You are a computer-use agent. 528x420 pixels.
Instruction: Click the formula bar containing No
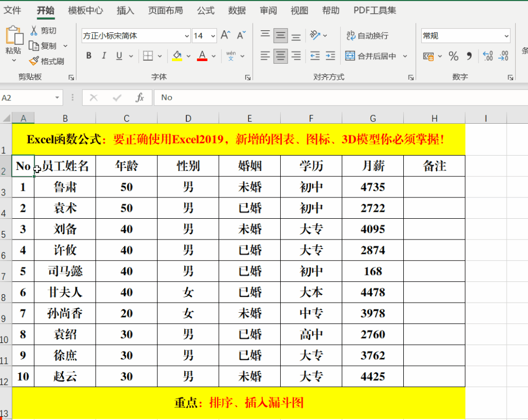point(341,98)
